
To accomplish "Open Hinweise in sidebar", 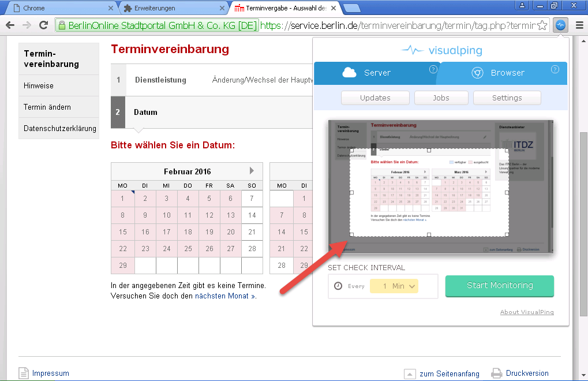I will 58,85.
